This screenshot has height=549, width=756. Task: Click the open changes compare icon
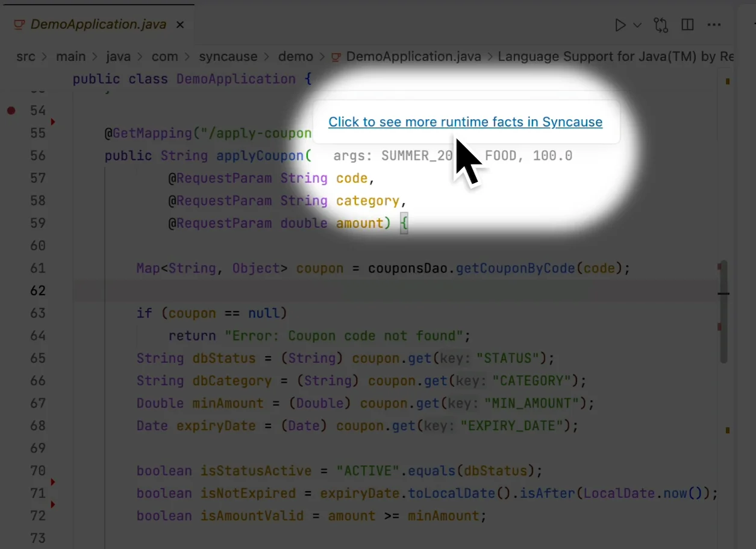(x=661, y=25)
